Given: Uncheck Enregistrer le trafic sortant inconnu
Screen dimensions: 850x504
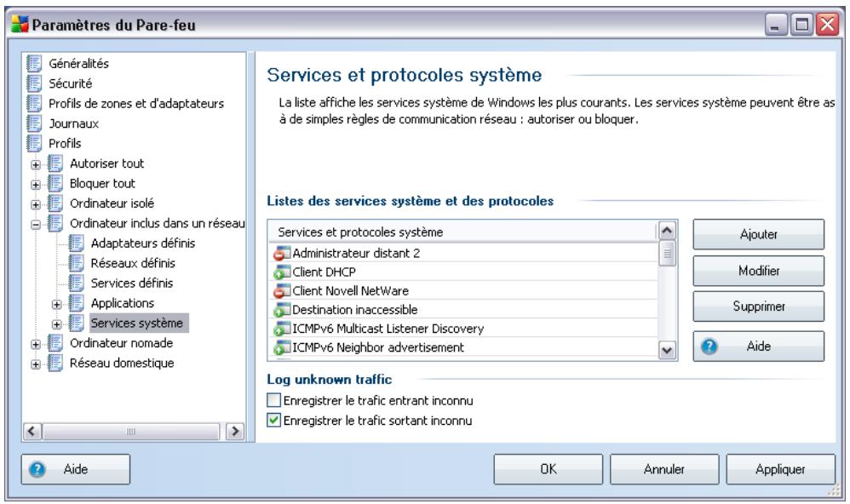Looking at the screenshot, I should tap(273, 421).
